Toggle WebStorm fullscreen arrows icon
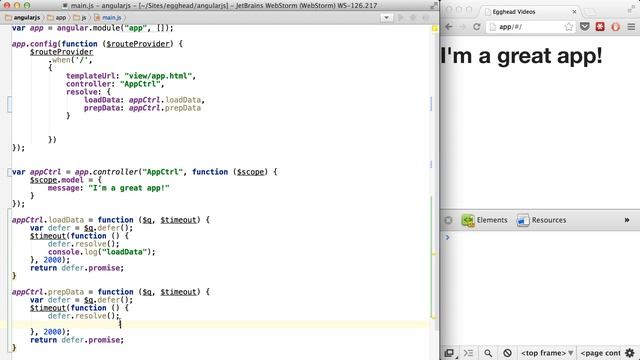The width and height of the screenshot is (640, 360). (x=433, y=6)
